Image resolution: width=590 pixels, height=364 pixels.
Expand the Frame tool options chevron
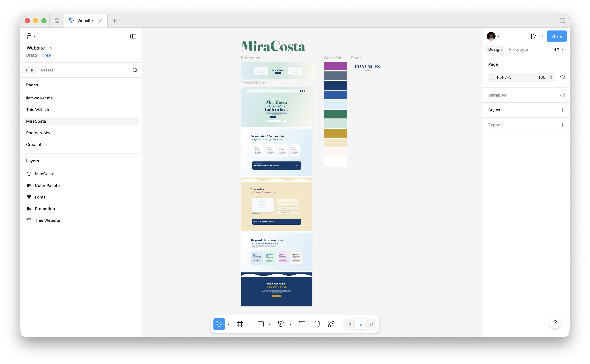pos(249,324)
